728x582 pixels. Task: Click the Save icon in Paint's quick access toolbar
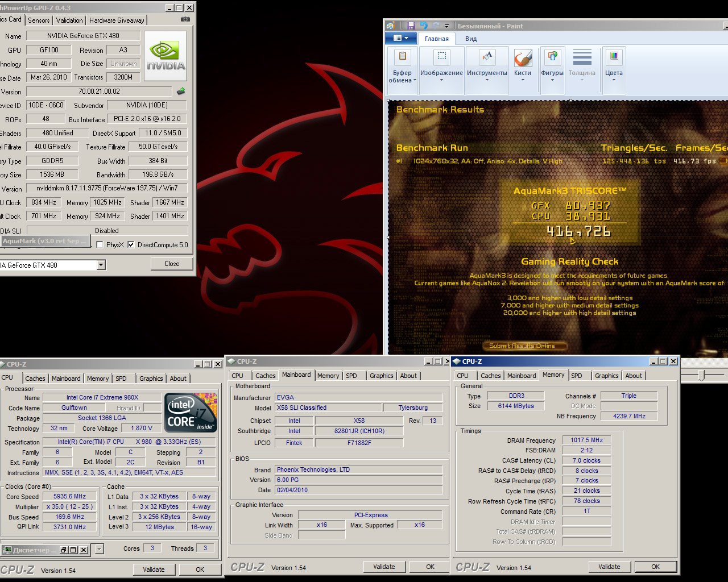click(x=411, y=26)
